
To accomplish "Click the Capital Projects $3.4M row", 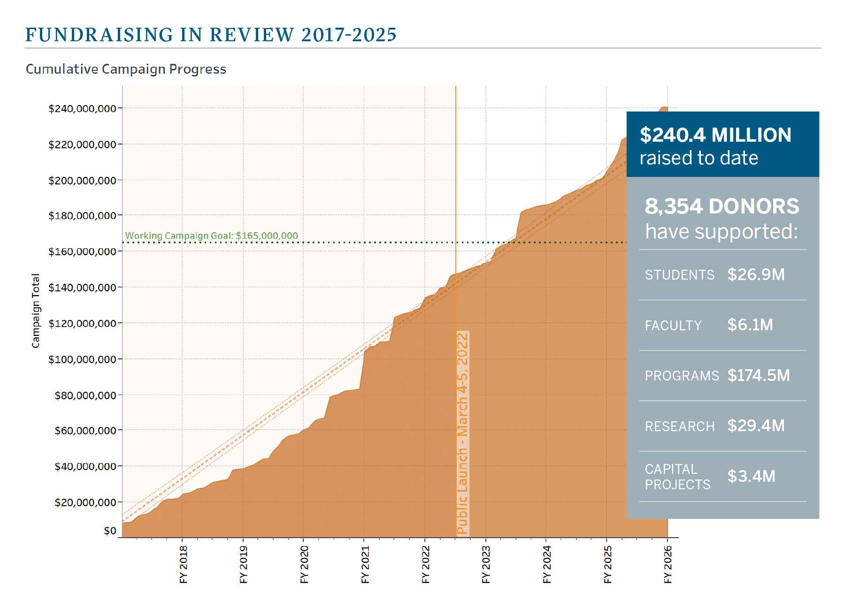I will [x=722, y=477].
